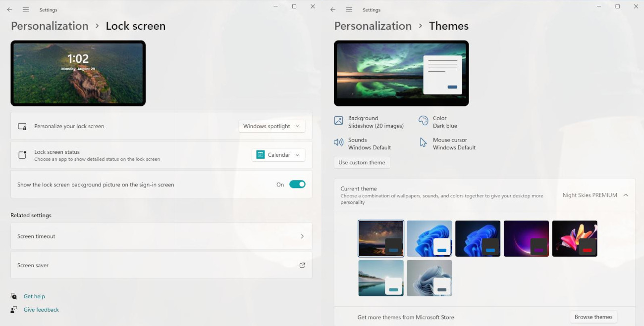Select the gray Flow theme thumbnail
The image size is (644, 326).
coord(429,279)
